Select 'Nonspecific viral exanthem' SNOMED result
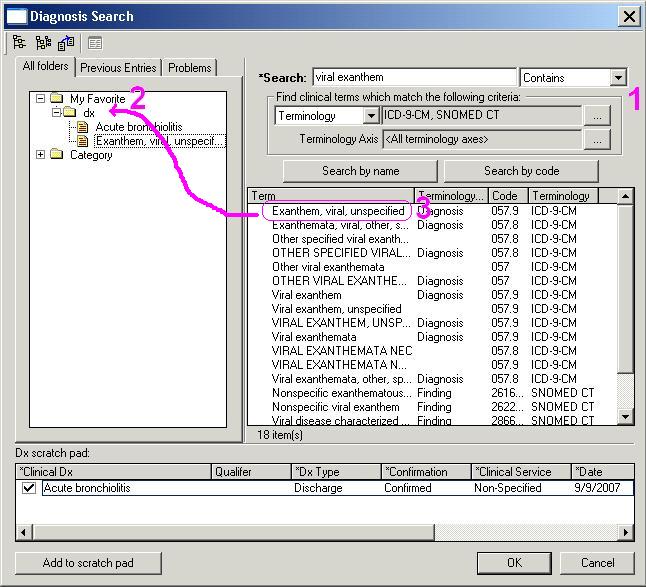The image size is (646, 587). [x=432, y=407]
